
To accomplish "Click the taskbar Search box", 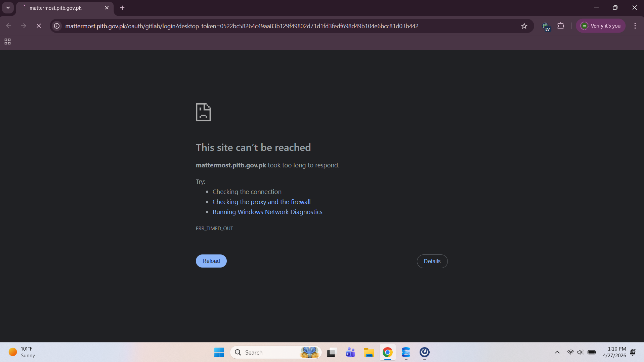I will coord(276,352).
